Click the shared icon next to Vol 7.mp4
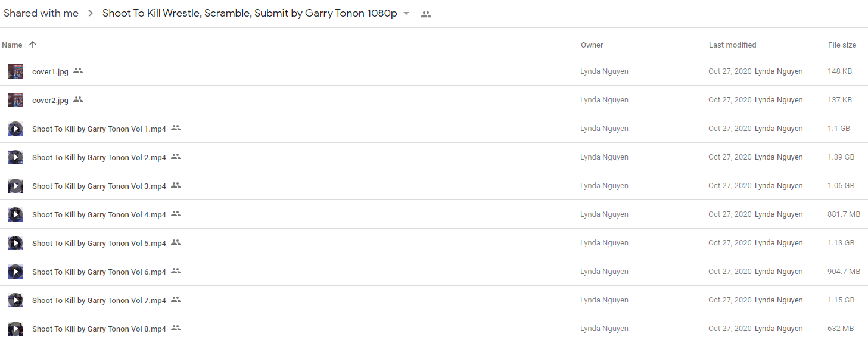This screenshot has height=340, width=868. click(x=176, y=300)
